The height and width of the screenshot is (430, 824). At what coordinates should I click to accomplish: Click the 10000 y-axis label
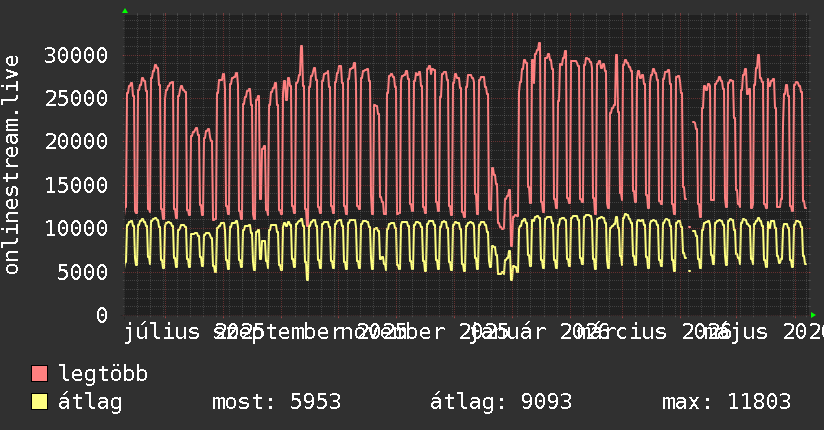(x=76, y=228)
